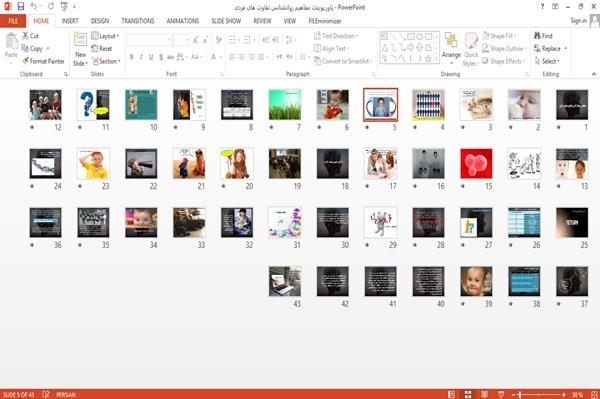The height and width of the screenshot is (399, 600).
Task: Click PERSIAN language in status bar
Action: point(66,394)
